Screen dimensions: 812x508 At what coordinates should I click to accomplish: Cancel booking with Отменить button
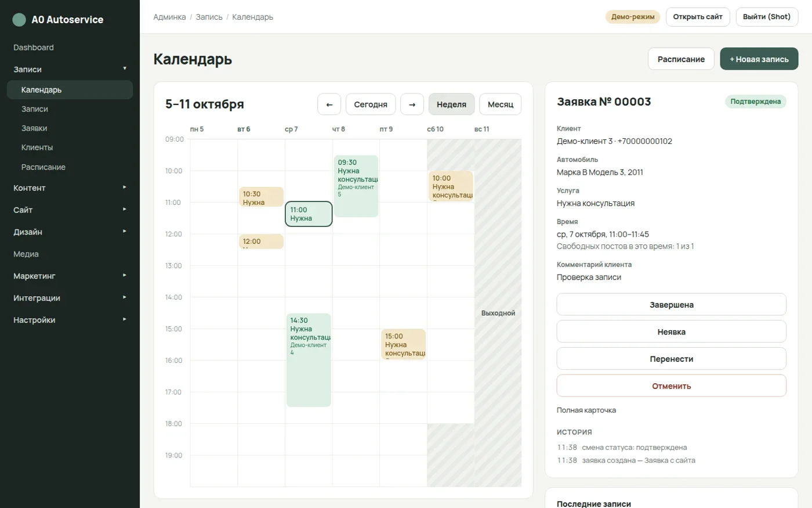click(672, 386)
